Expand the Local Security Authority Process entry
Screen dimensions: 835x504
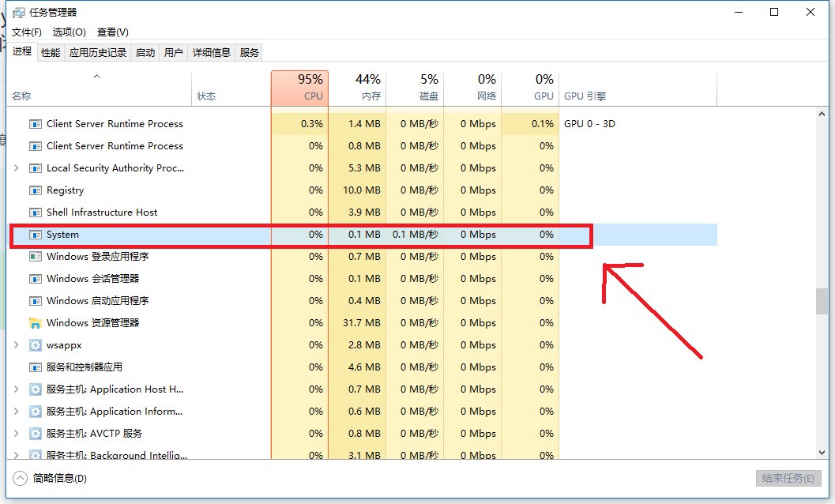[x=16, y=168]
